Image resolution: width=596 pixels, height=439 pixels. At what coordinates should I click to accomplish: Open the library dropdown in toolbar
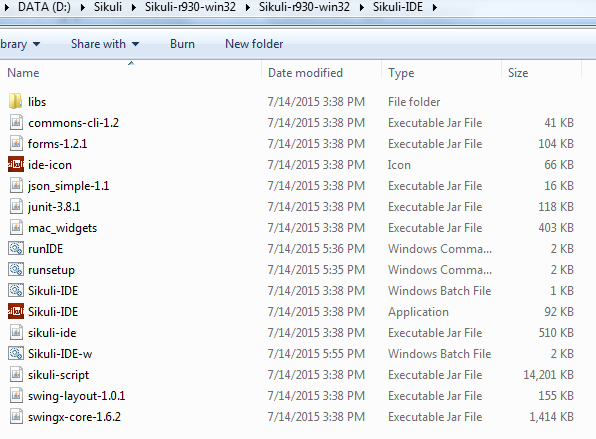(20, 44)
